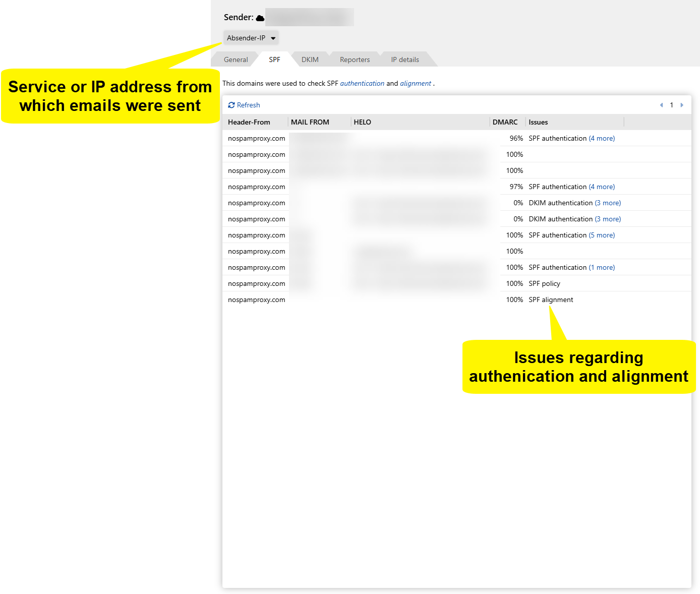This screenshot has width=700, height=594.
Task: Open the Absender-IP dropdown
Action: [x=251, y=38]
